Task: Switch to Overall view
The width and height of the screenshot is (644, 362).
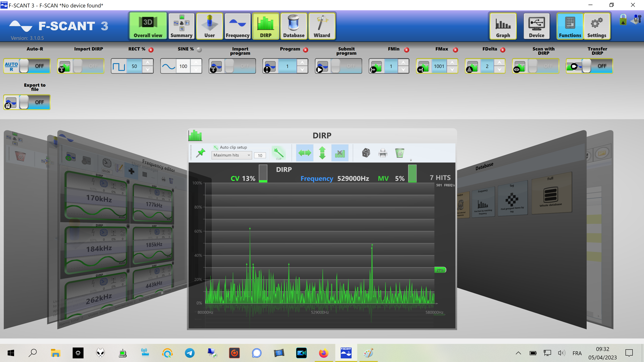Action: tap(148, 26)
